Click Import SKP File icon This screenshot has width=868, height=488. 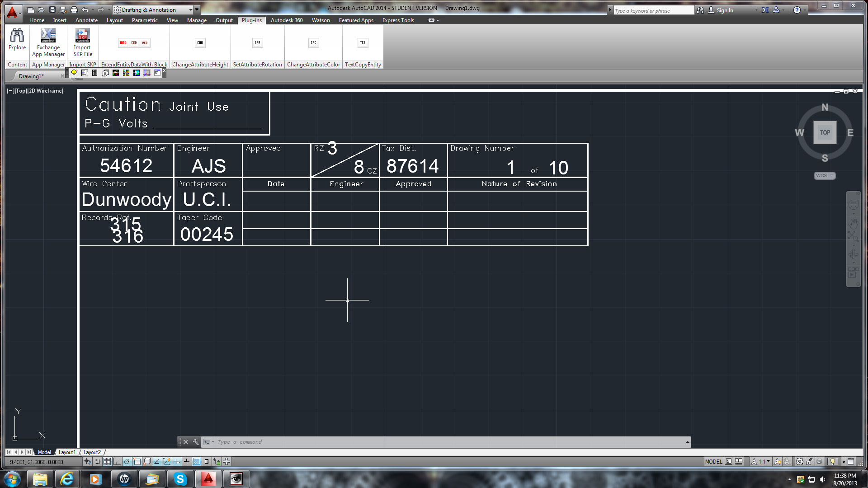pyautogui.click(x=82, y=36)
